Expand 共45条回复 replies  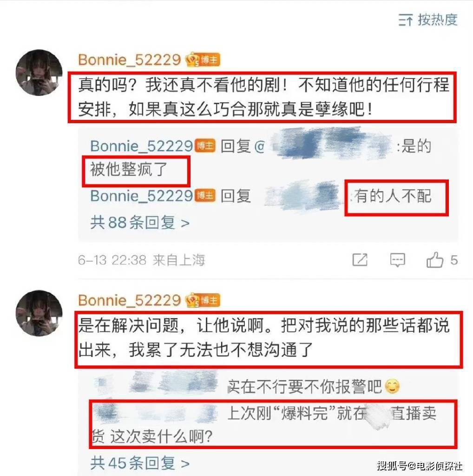point(140,463)
